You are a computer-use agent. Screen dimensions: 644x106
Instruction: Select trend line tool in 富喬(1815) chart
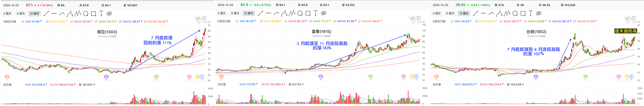coord(261,13)
